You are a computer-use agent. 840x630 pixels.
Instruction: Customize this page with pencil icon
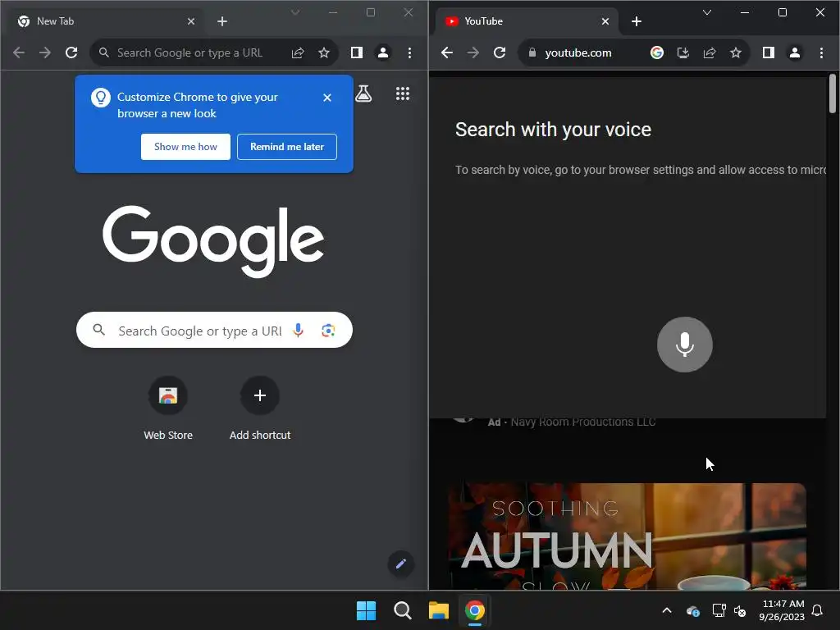[400, 564]
